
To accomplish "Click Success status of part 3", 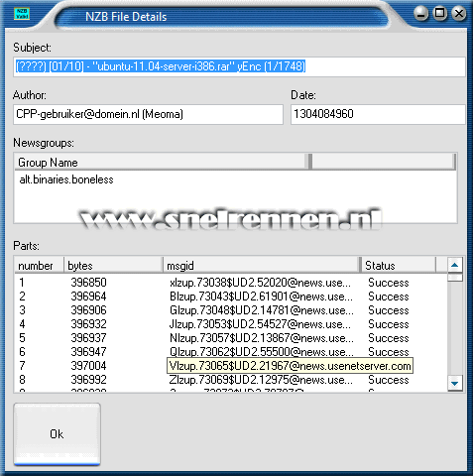I will (x=389, y=310).
